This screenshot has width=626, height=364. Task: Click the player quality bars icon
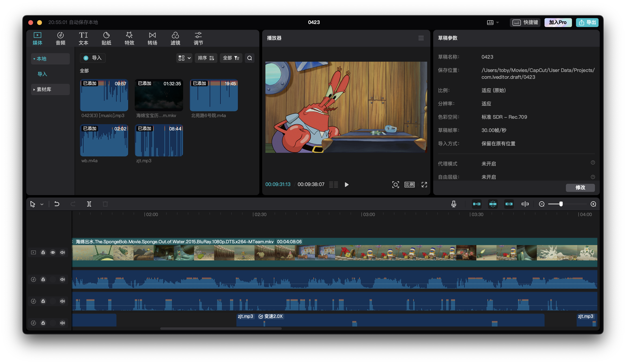coord(334,184)
